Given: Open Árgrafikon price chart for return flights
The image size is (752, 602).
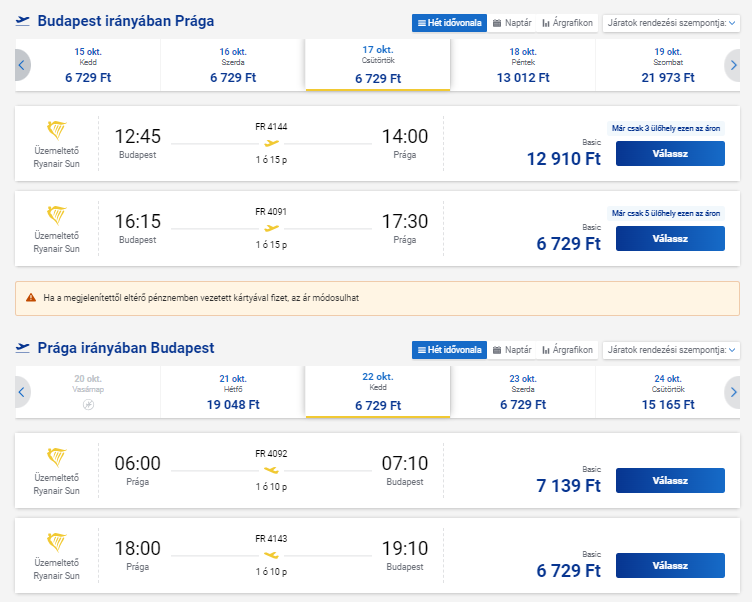Looking at the screenshot, I should pos(567,350).
